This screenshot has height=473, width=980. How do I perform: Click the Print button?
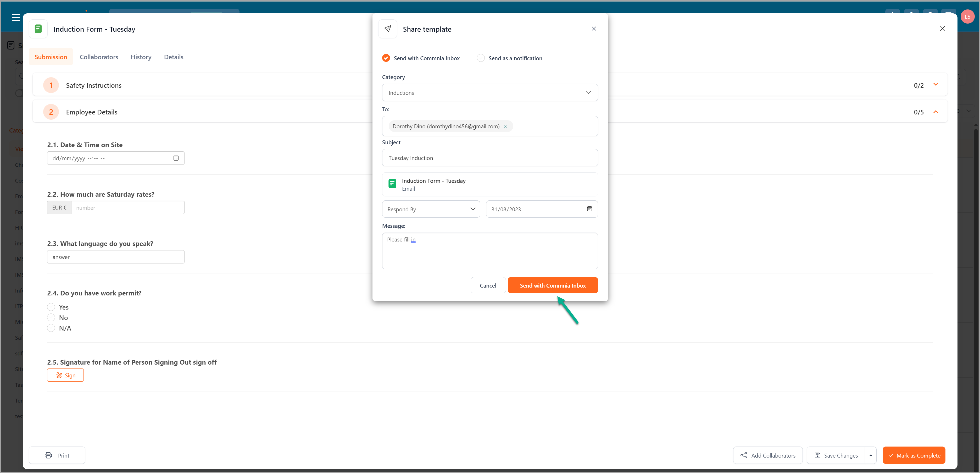[57, 455]
